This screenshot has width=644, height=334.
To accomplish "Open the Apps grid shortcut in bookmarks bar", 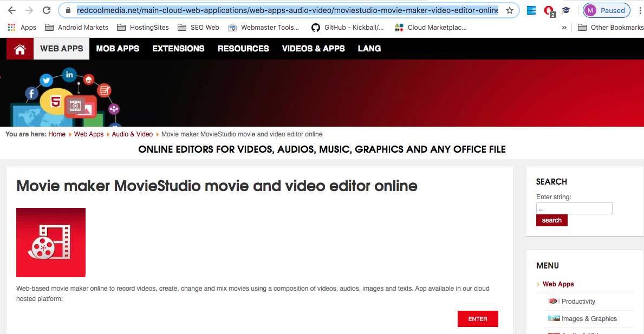I will tap(22, 27).
